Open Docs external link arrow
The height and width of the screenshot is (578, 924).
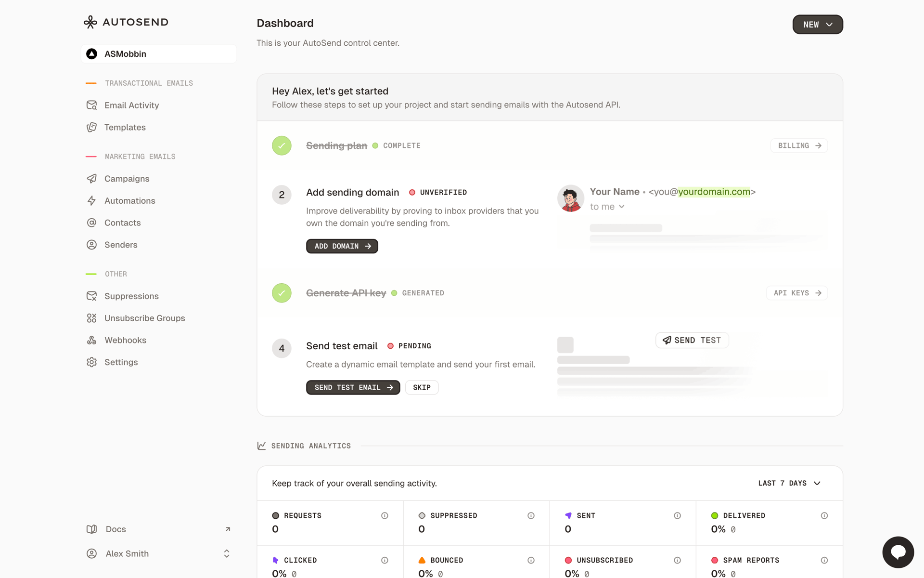click(x=228, y=529)
